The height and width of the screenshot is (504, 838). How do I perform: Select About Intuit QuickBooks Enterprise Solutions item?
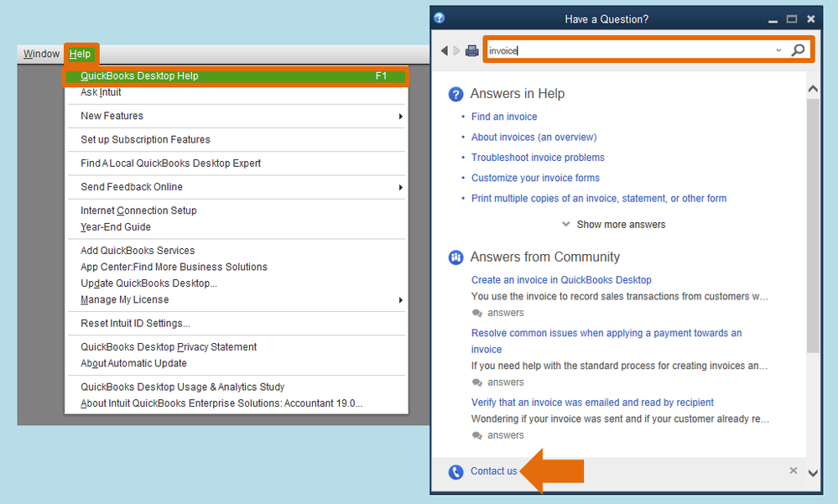237,403
